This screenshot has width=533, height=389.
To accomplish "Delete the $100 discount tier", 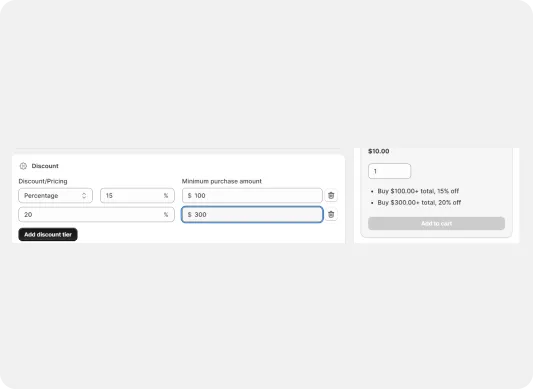I will [x=331, y=196].
